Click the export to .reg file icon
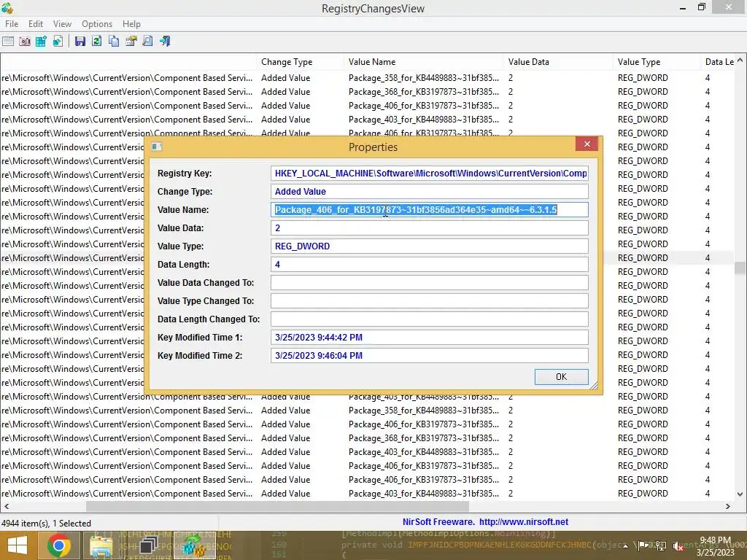Screen dimensions: 747x560 58,41
